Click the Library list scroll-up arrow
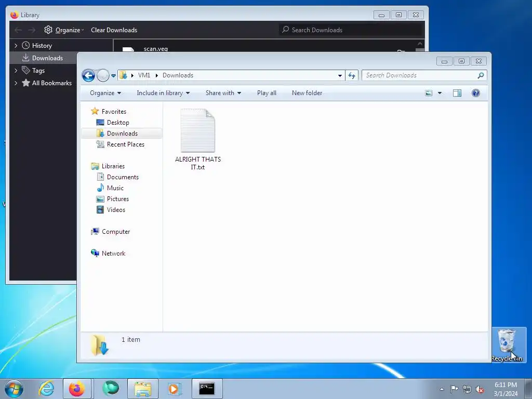This screenshot has width=532, height=399. pos(420,44)
